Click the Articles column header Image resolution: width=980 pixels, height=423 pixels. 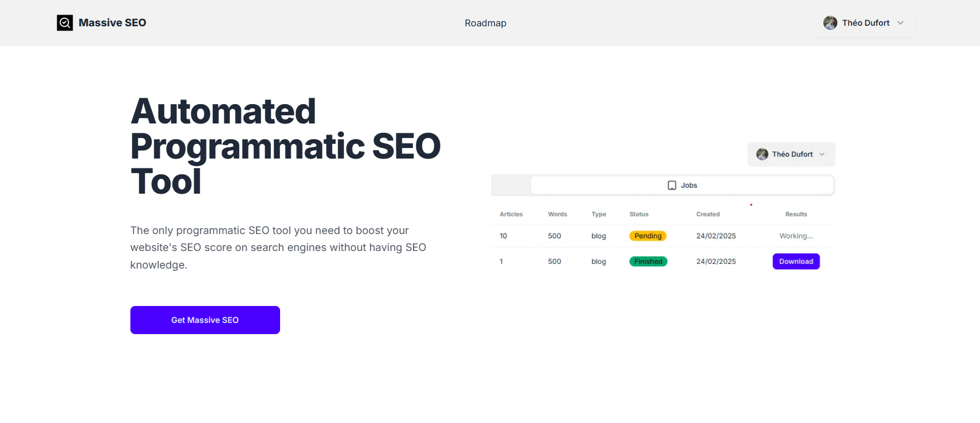point(511,214)
